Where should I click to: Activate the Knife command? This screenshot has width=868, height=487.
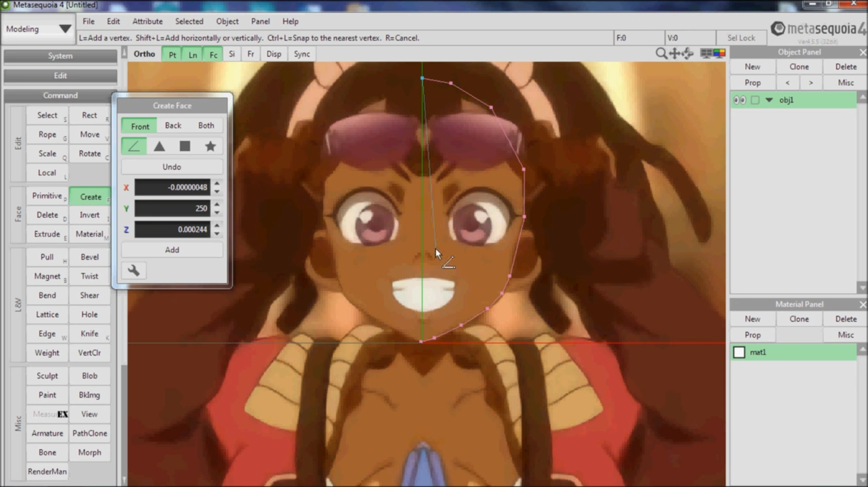[x=89, y=334]
